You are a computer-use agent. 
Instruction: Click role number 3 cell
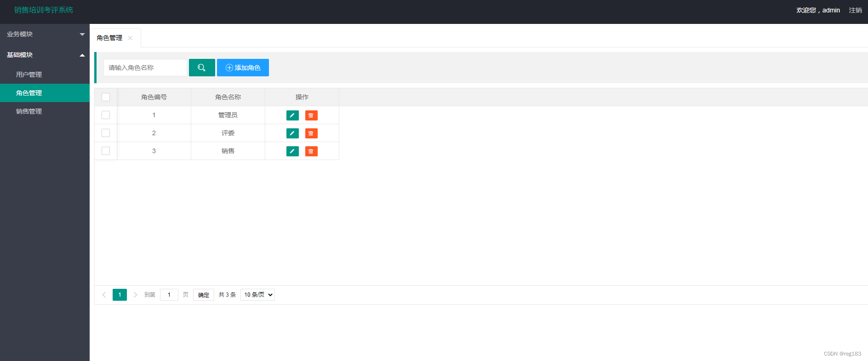[x=154, y=151]
